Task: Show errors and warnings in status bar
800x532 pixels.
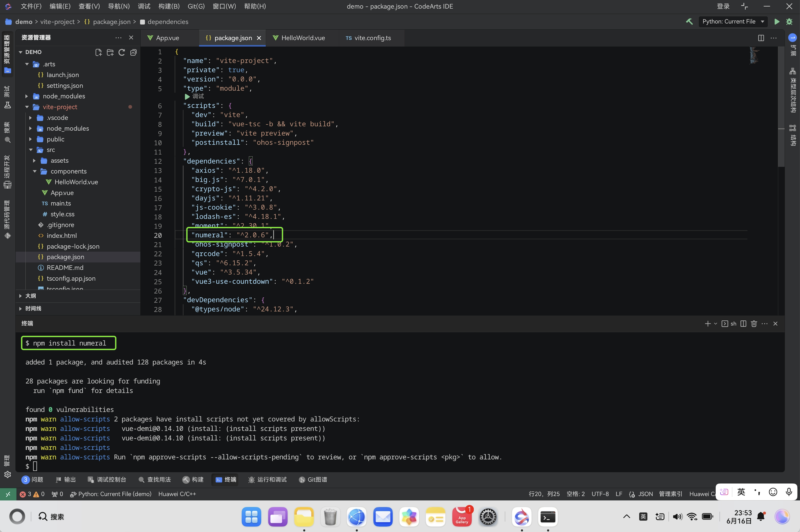Action: [32, 494]
